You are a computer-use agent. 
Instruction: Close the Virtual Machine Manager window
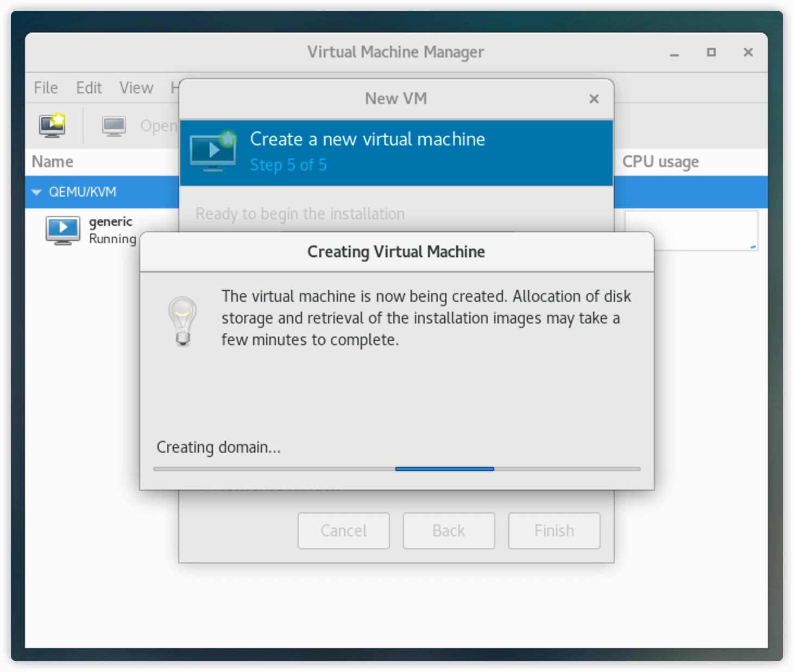point(748,52)
